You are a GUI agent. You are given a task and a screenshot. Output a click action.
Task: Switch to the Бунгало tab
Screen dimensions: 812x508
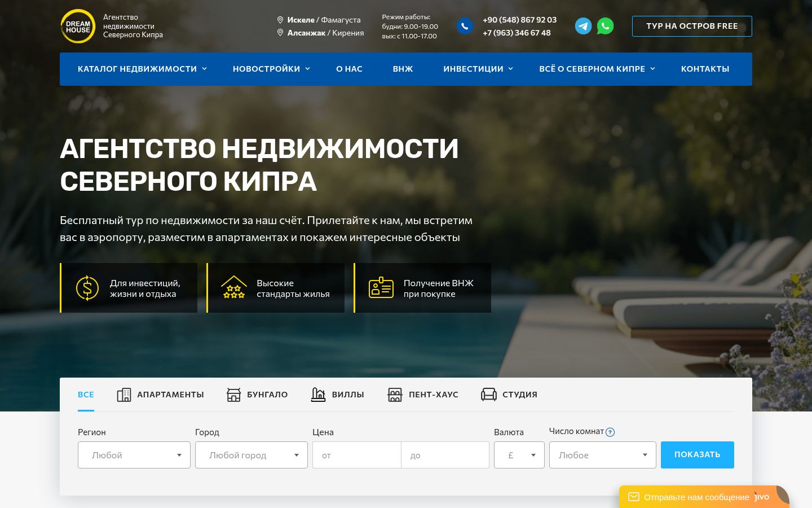click(257, 395)
